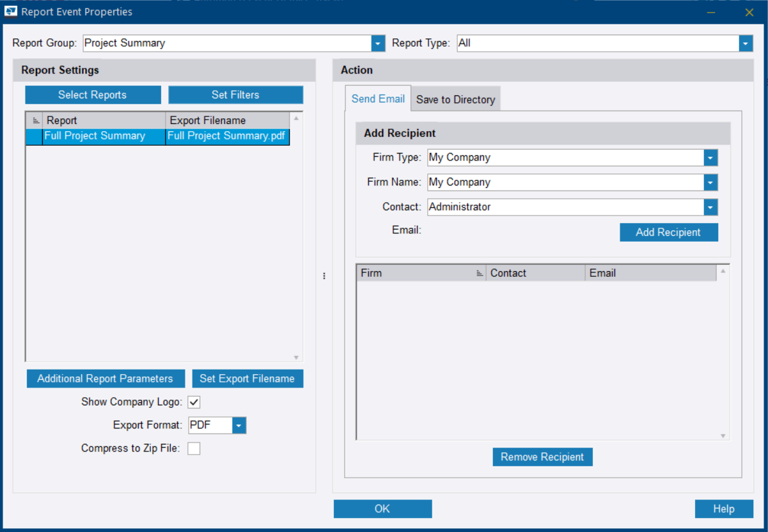Switch to Save to Directory tab
This screenshot has height=532, width=768.
pyautogui.click(x=455, y=100)
